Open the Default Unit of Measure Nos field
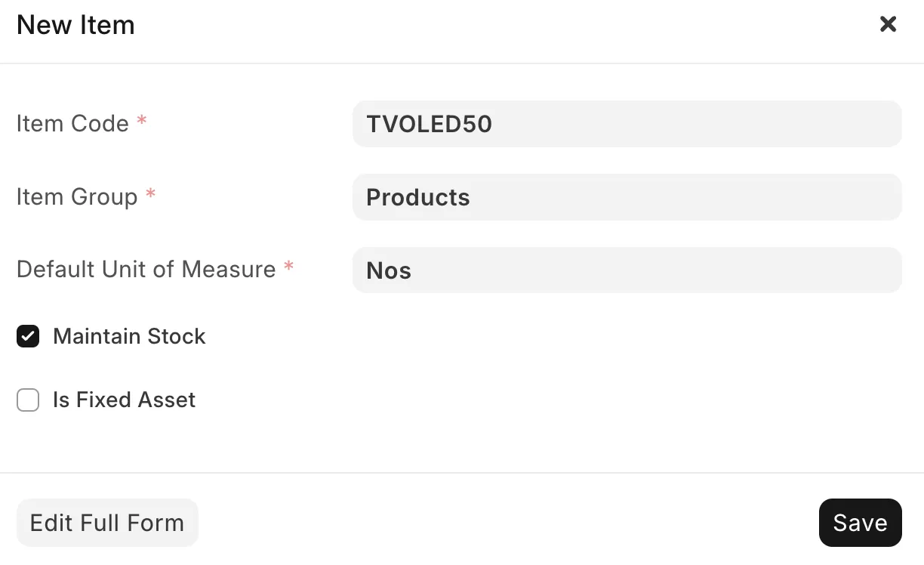The height and width of the screenshot is (565, 924). (627, 270)
